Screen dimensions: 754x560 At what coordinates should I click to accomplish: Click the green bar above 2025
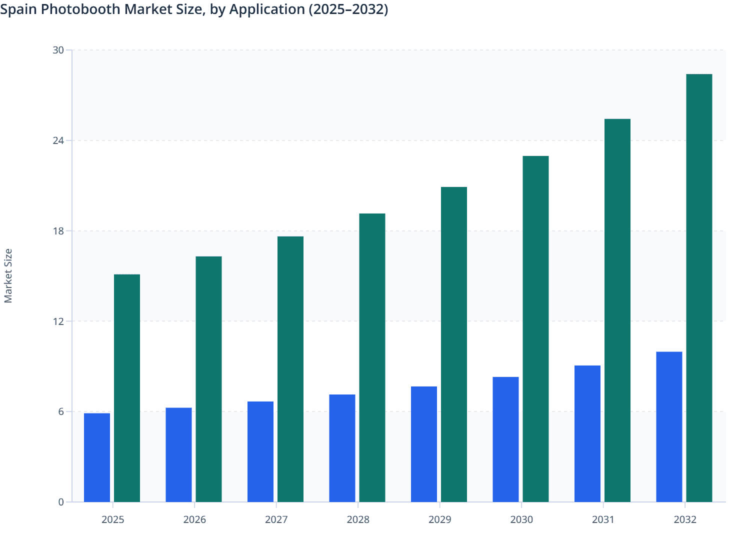pyautogui.click(x=127, y=385)
